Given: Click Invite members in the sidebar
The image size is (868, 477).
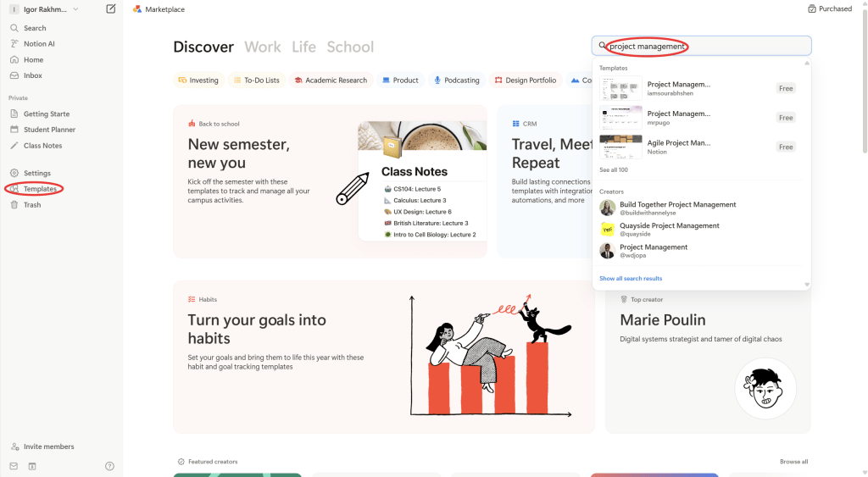Looking at the screenshot, I should click(x=48, y=446).
